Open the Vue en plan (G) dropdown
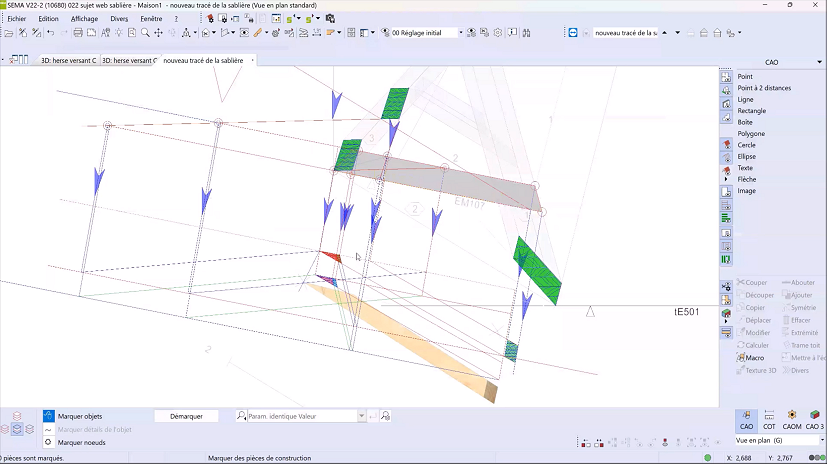 click(822, 440)
